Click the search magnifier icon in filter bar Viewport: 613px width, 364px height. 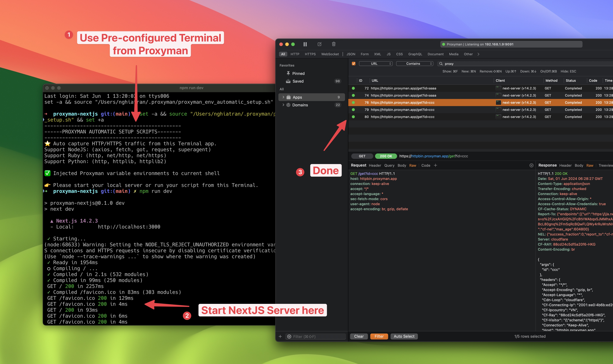pos(441,64)
